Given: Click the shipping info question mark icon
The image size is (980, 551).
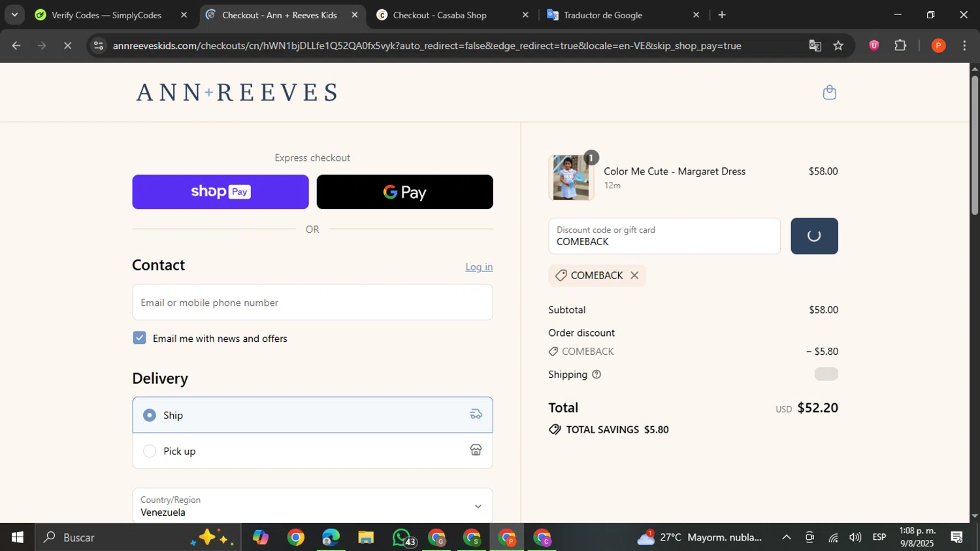Looking at the screenshot, I should [596, 375].
